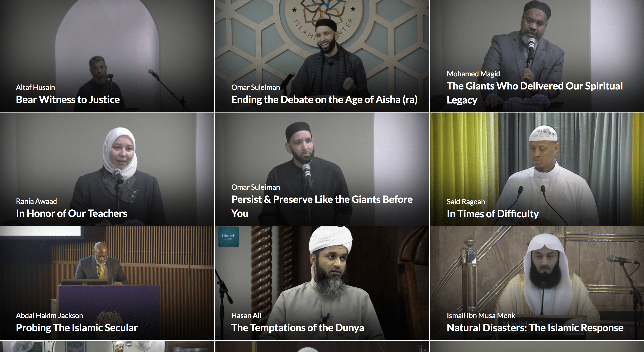Open the partially visible bottom-left video thumbnail

tap(107, 346)
